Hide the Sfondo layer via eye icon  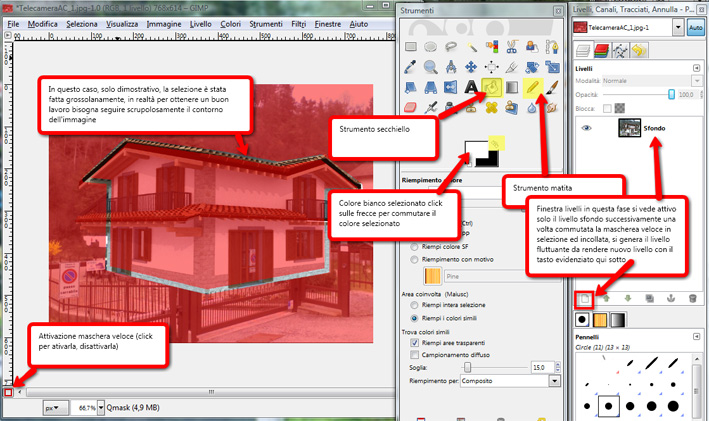coord(588,128)
